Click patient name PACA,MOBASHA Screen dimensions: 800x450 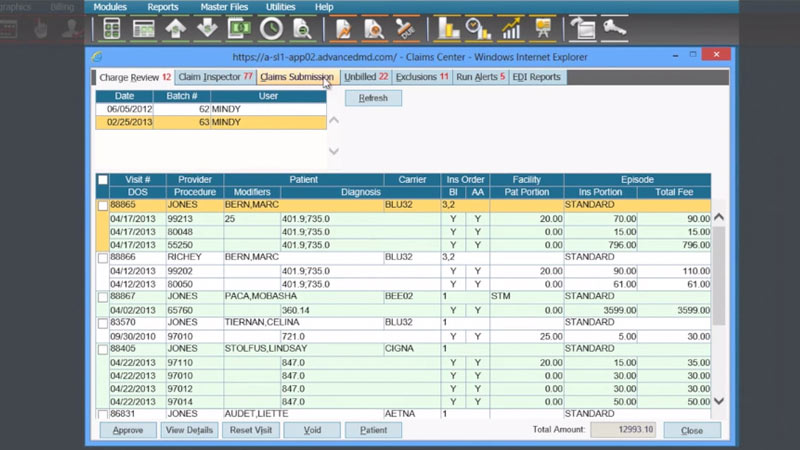pyautogui.click(x=261, y=296)
